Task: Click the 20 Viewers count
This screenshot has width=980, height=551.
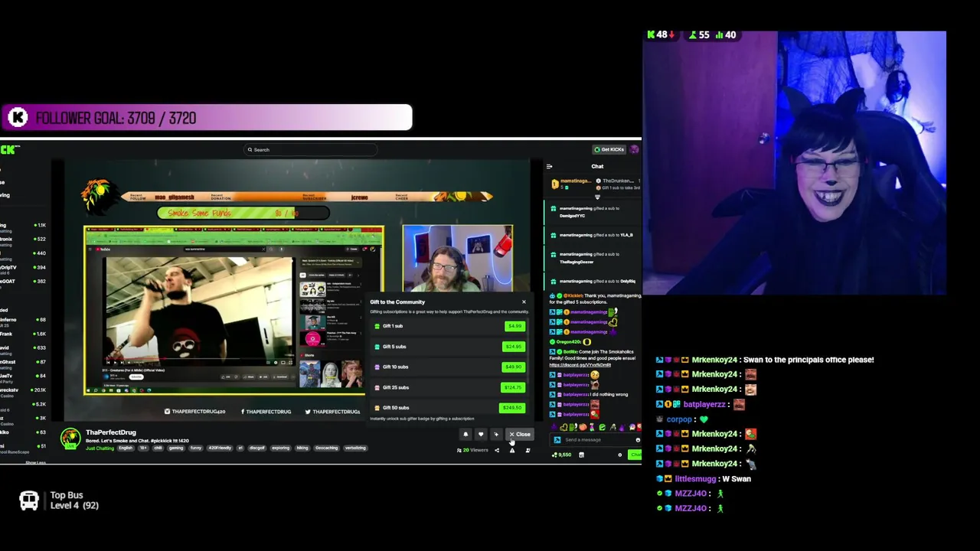Action: (472, 450)
